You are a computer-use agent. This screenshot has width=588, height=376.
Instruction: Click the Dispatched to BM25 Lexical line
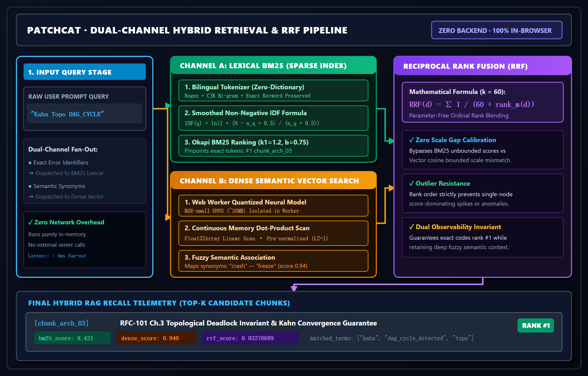tap(66, 173)
